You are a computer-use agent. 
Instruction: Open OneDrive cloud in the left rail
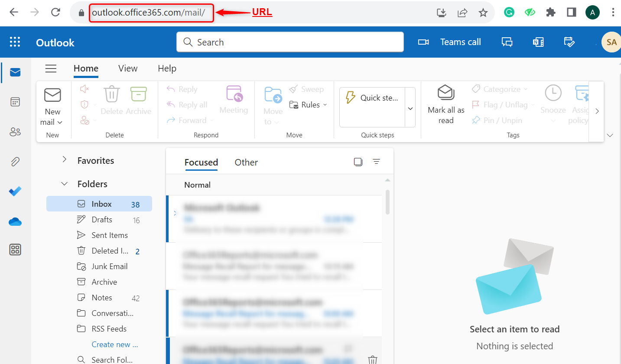tap(15, 222)
